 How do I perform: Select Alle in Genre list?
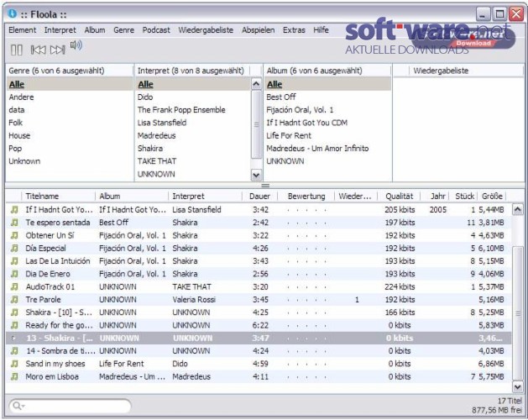[x=70, y=84]
